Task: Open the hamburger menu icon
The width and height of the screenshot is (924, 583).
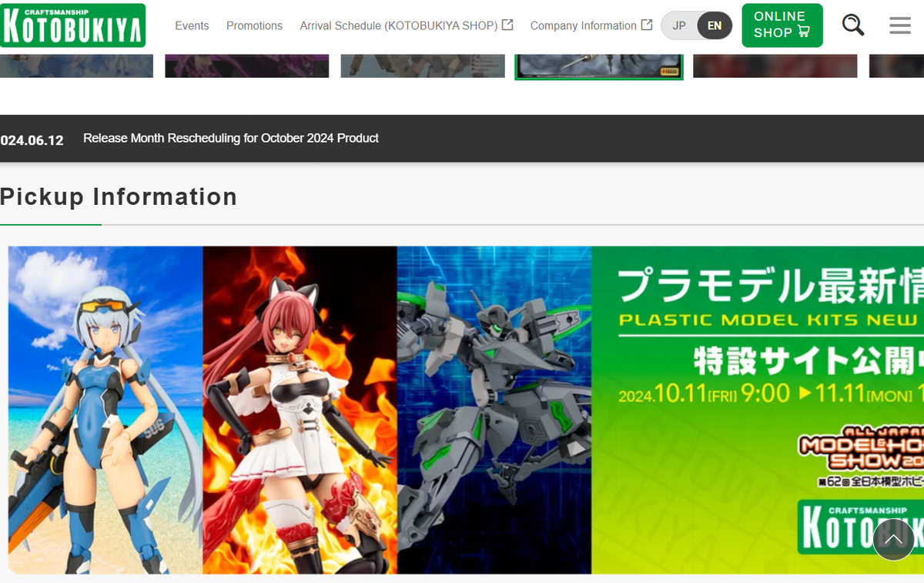Action: 899,25
